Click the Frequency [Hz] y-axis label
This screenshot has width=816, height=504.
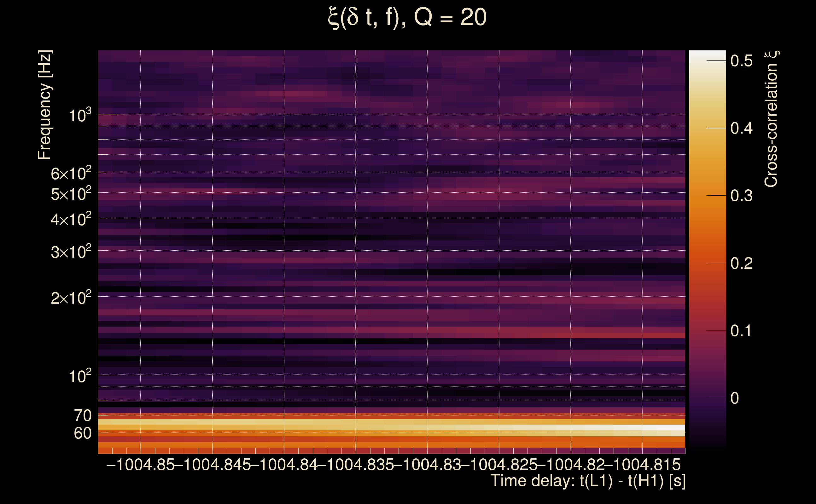pos(45,105)
